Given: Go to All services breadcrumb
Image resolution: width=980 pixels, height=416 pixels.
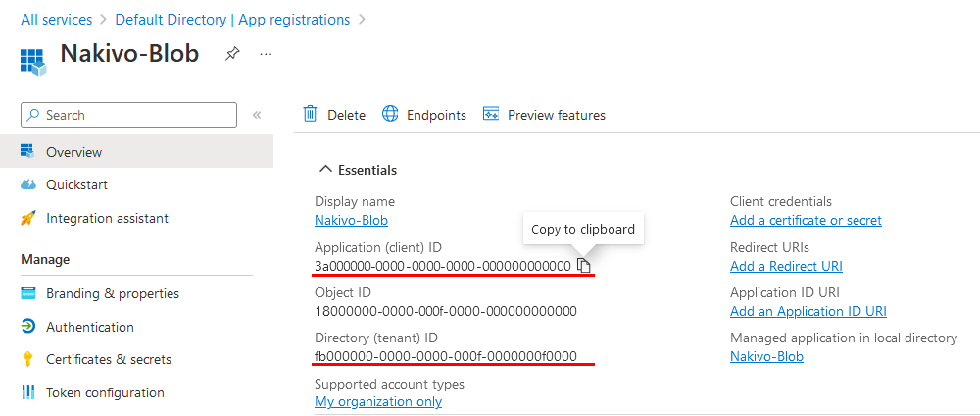Looking at the screenshot, I should [x=56, y=20].
